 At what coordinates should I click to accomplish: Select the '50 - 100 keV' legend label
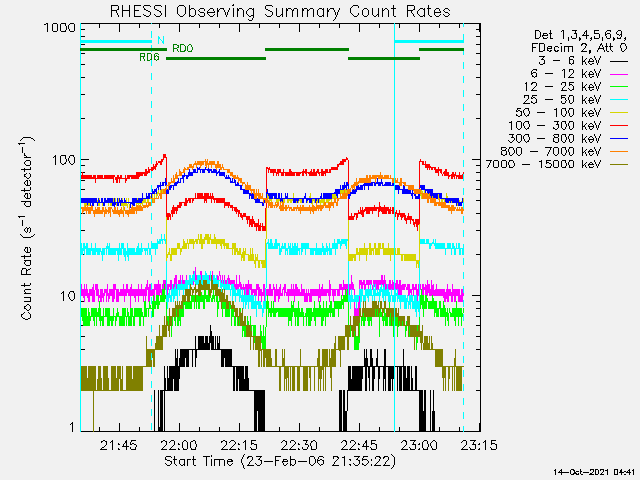pos(558,113)
